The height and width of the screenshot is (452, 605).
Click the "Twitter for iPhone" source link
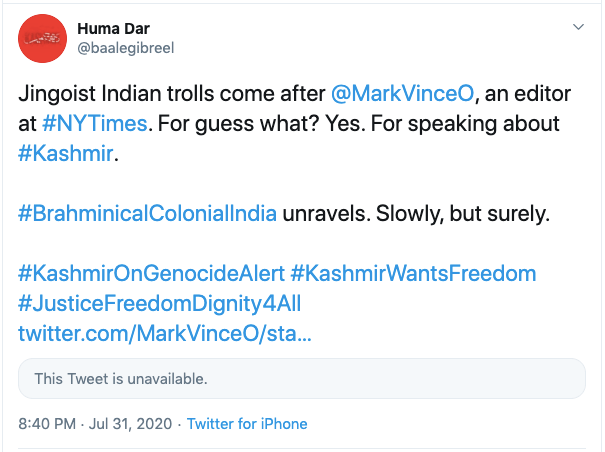[247, 424]
